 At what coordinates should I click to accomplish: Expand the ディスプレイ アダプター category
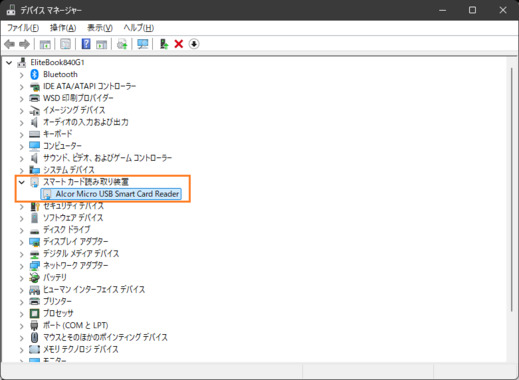22,242
